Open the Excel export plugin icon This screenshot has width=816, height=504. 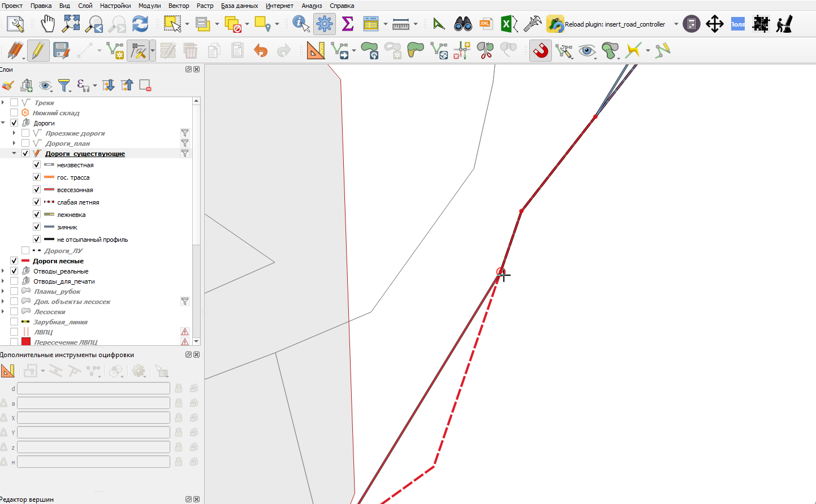(x=509, y=24)
